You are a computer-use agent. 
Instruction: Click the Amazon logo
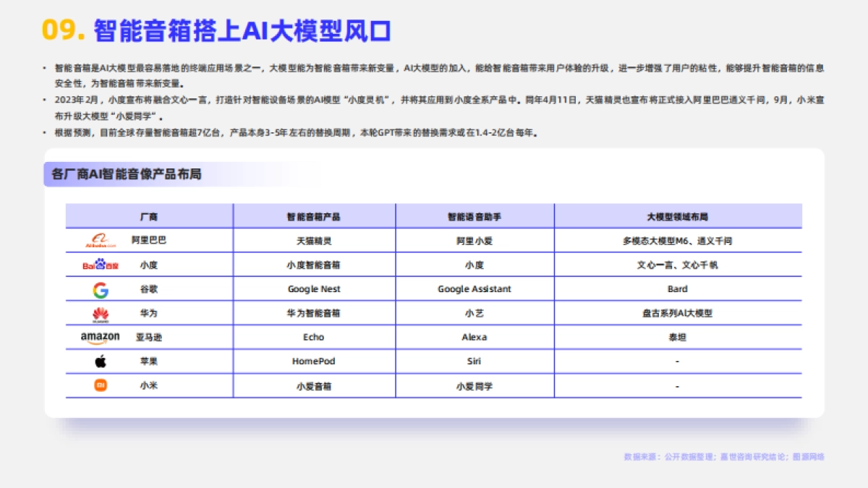[99, 337]
